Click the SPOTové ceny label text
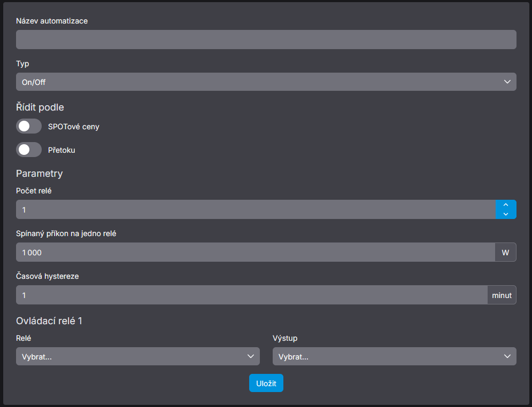 point(74,127)
